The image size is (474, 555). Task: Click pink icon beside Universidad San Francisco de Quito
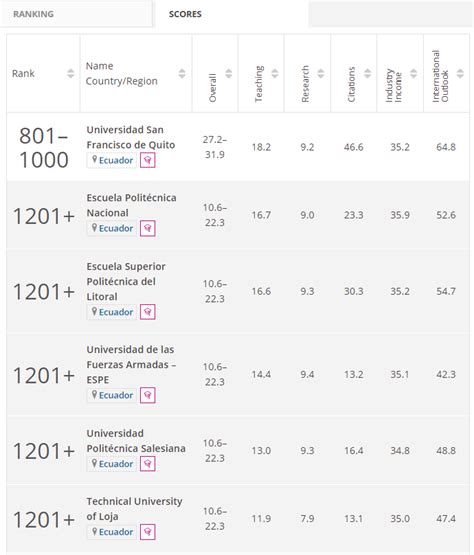click(x=148, y=160)
